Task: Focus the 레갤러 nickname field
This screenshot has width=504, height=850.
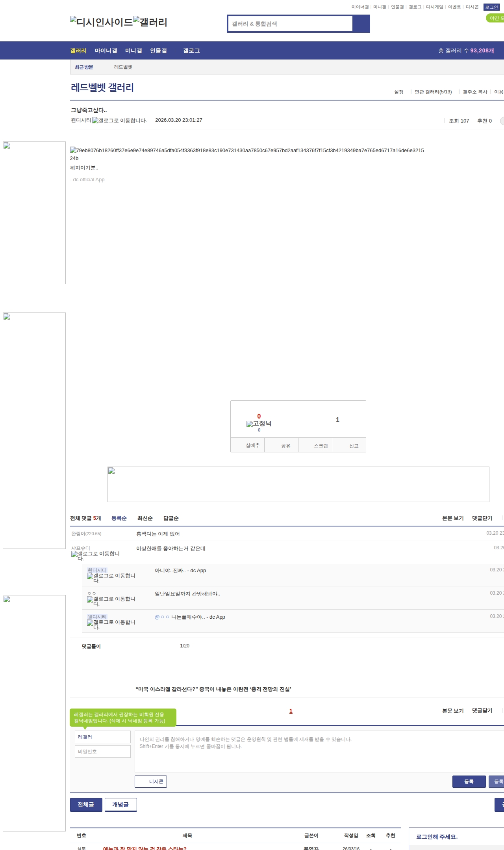Action: point(103,737)
